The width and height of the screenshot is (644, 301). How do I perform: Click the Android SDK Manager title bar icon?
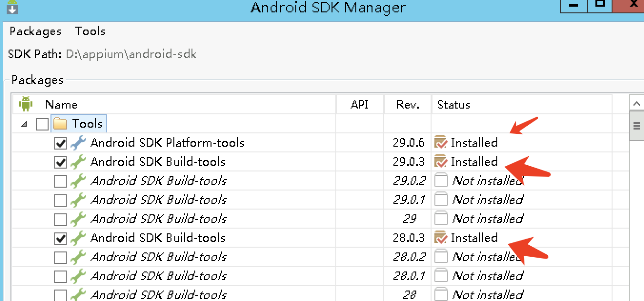coord(12,7)
